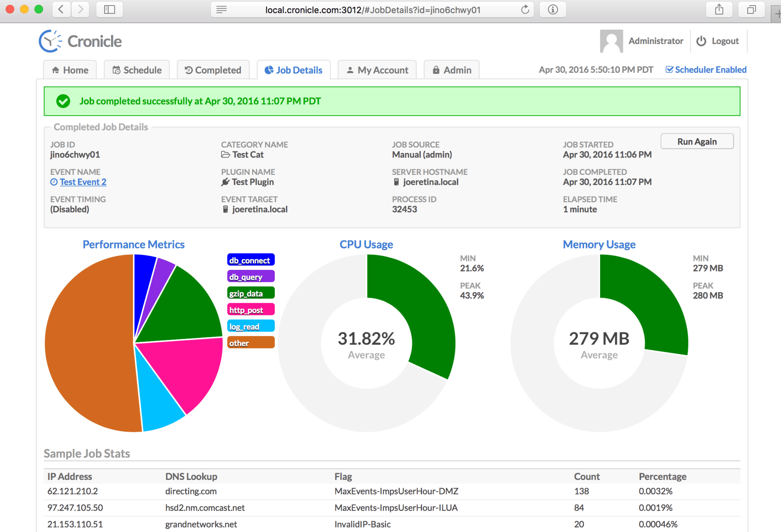Click the browser address bar
Image resolution: width=781 pixels, height=532 pixels.
click(x=372, y=10)
